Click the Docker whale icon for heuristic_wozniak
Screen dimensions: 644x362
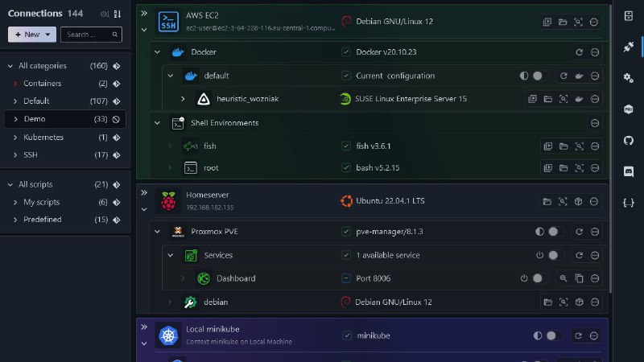click(x=578, y=99)
